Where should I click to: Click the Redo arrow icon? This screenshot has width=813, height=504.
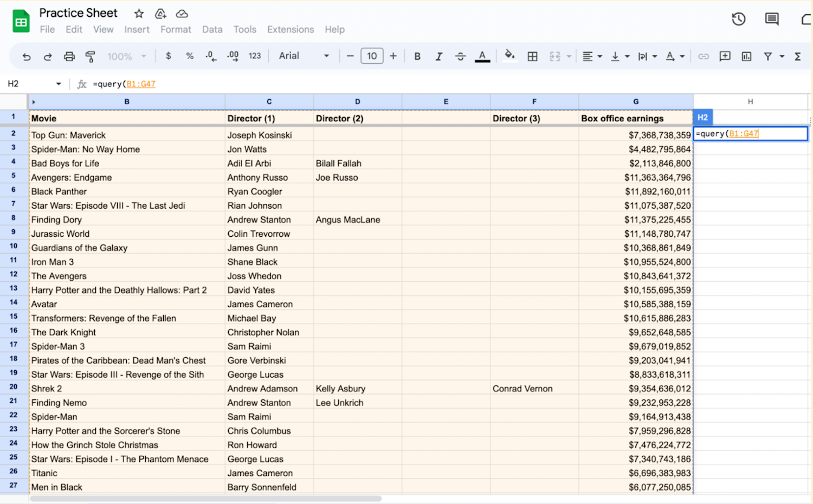[48, 56]
